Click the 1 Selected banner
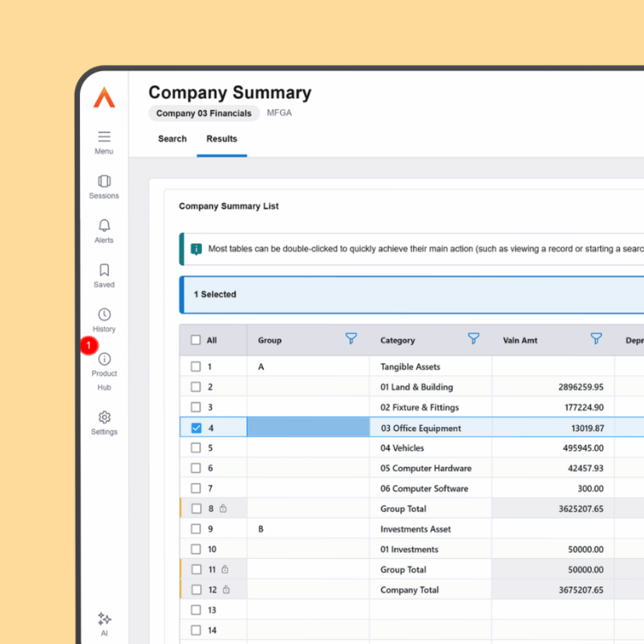This screenshot has height=644, width=644. click(x=412, y=295)
